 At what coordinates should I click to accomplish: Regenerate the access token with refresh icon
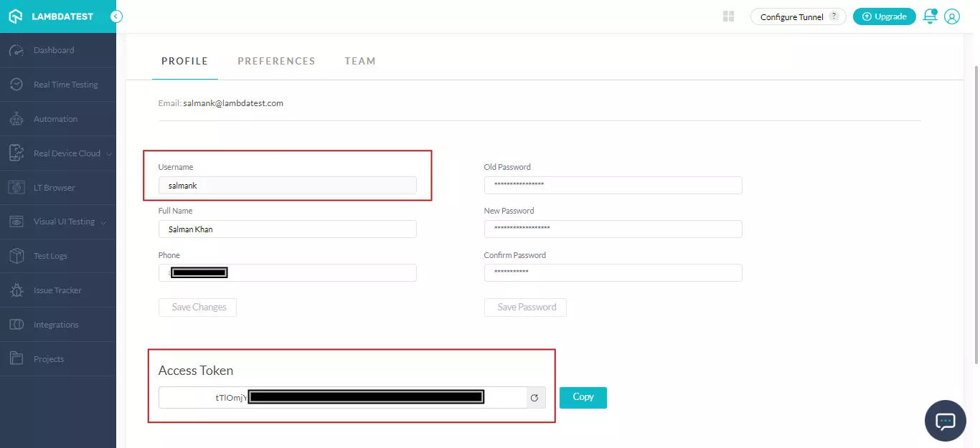pyautogui.click(x=534, y=397)
